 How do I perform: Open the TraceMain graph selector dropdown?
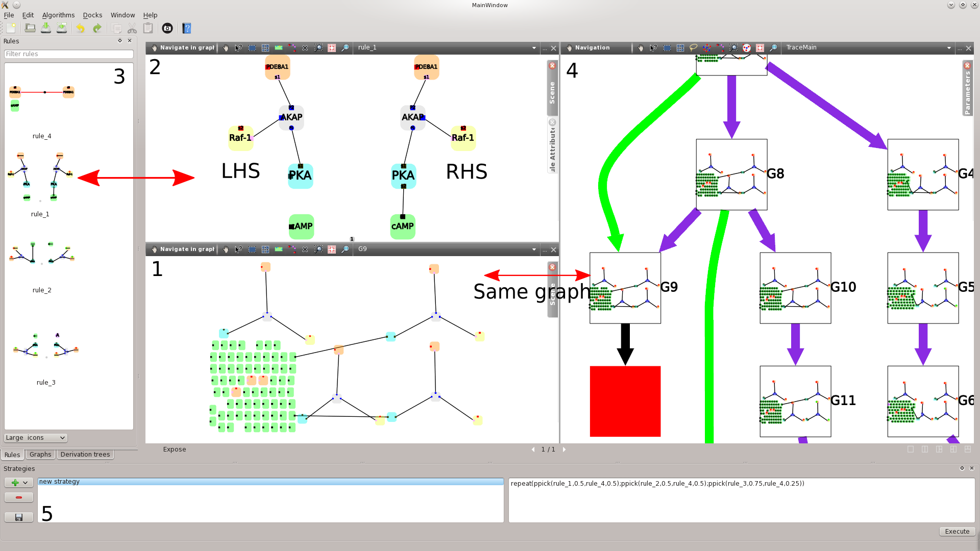(949, 48)
